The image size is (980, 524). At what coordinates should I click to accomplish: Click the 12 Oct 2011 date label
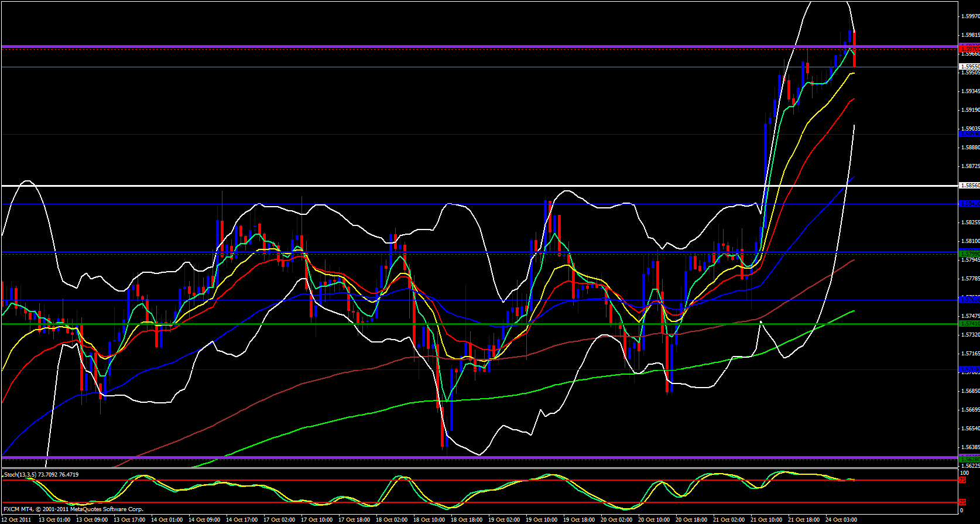click(x=17, y=519)
